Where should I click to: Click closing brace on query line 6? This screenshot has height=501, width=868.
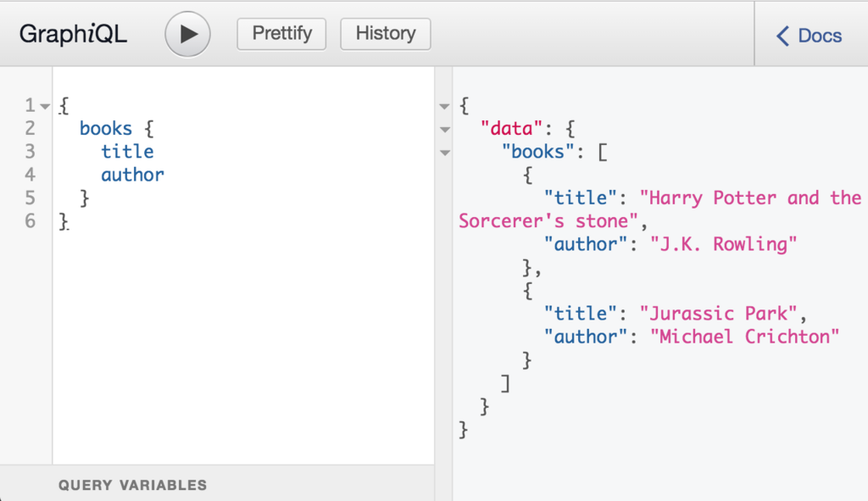64,221
